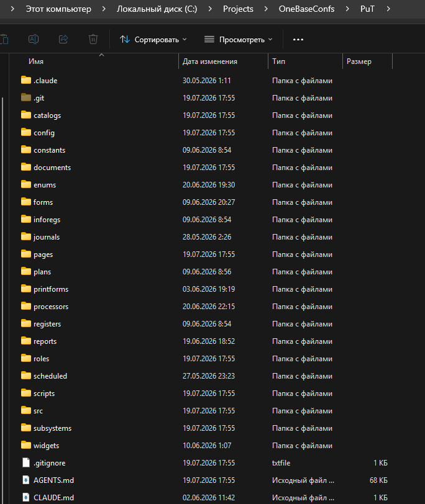Viewport: 425px width, 504px height.
Task: Click the Локальный диск (C:) breadcrumb
Action: [157, 9]
